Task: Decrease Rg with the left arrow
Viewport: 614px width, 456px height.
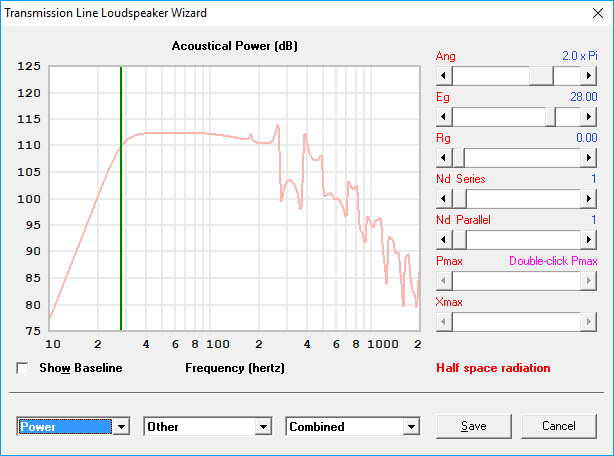Action: 444,158
